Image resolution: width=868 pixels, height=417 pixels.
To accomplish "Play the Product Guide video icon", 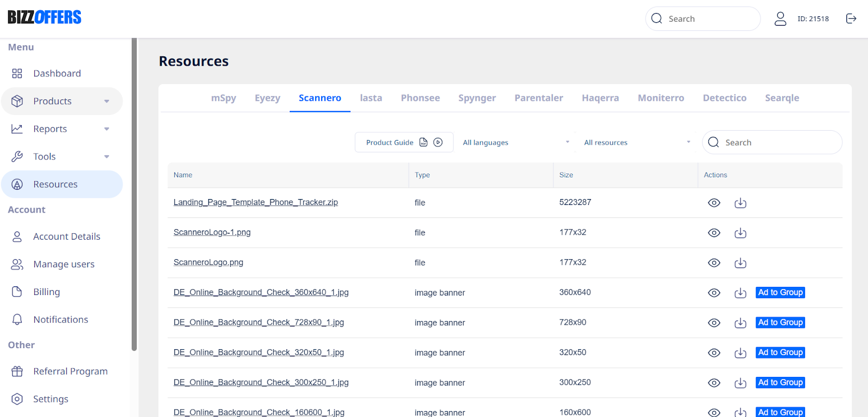I will [x=438, y=142].
